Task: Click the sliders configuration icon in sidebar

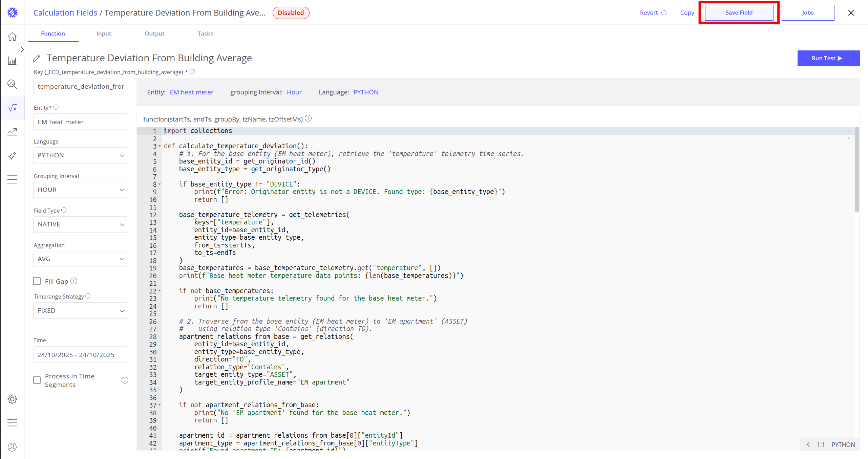Action: (x=12, y=423)
